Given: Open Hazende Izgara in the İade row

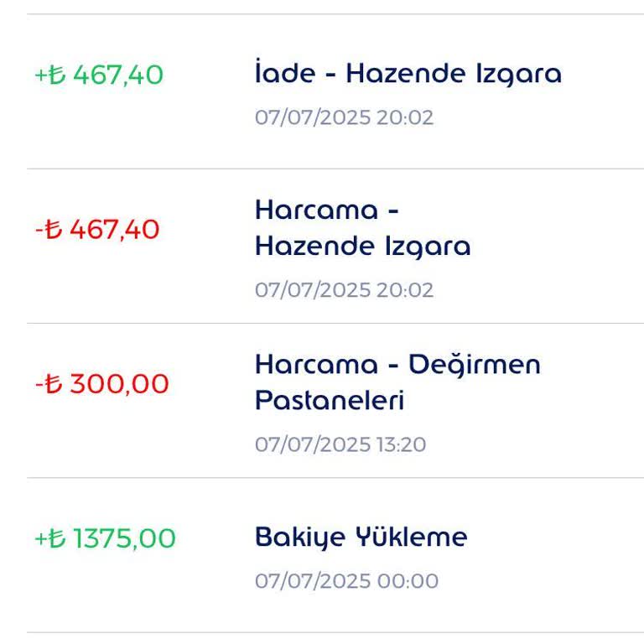Looking at the screenshot, I should coord(454,74).
